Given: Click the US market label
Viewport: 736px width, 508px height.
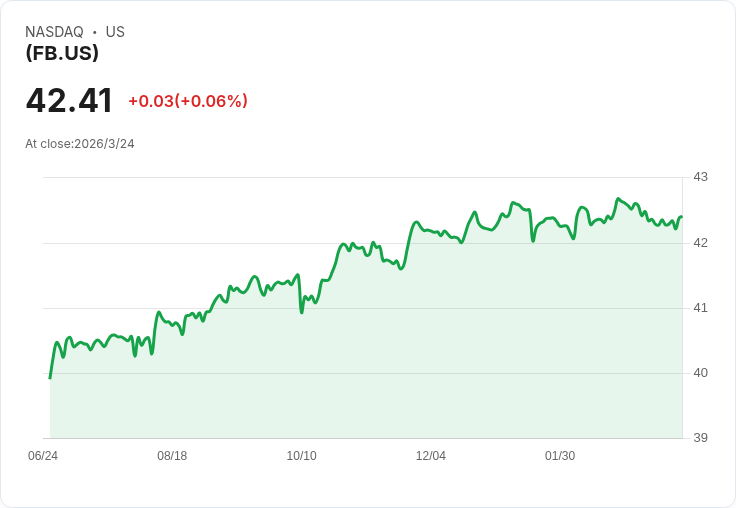Looking at the screenshot, I should click(x=115, y=32).
